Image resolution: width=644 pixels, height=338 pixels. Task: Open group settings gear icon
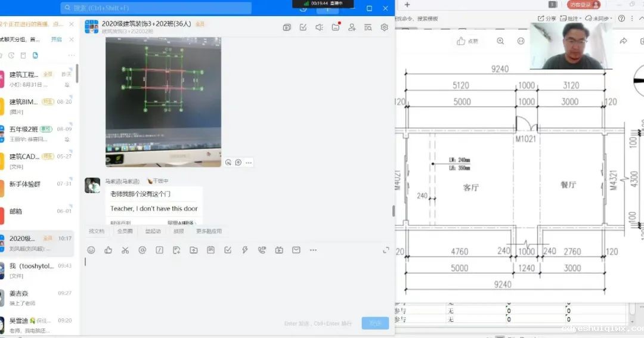click(x=384, y=27)
